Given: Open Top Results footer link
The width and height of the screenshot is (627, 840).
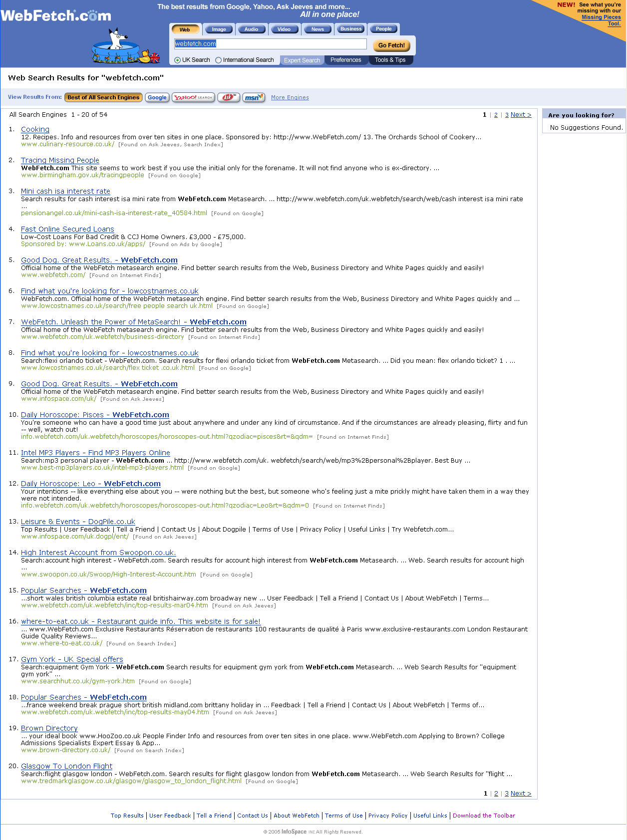Looking at the screenshot, I should click(127, 816).
